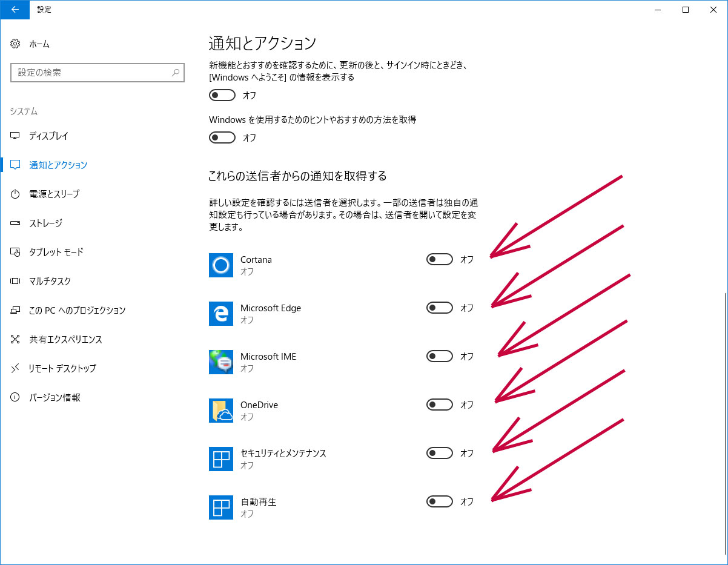Toggle the Windows tips and suggestions switch
This screenshot has width=728, height=565.
[222, 137]
